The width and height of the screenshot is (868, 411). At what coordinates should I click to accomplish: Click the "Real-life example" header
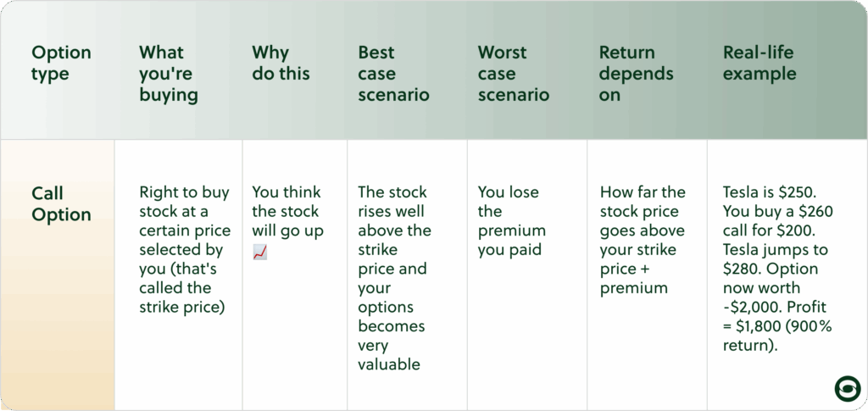(x=759, y=63)
